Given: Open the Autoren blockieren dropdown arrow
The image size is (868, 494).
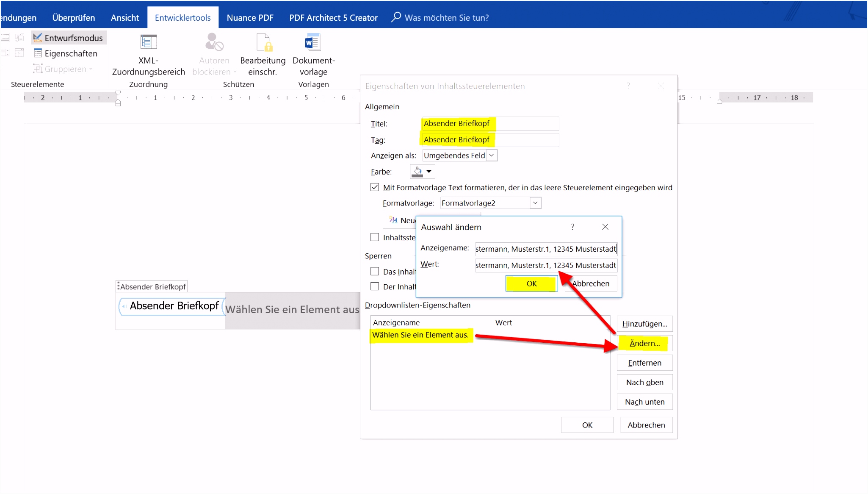Looking at the screenshot, I should tap(235, 72).
